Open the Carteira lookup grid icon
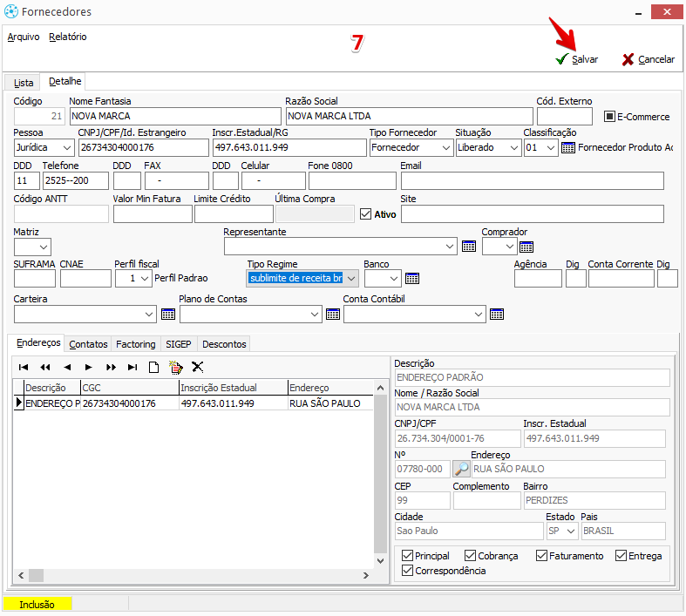Screen dimensions: 686x616 click(168, 314)
